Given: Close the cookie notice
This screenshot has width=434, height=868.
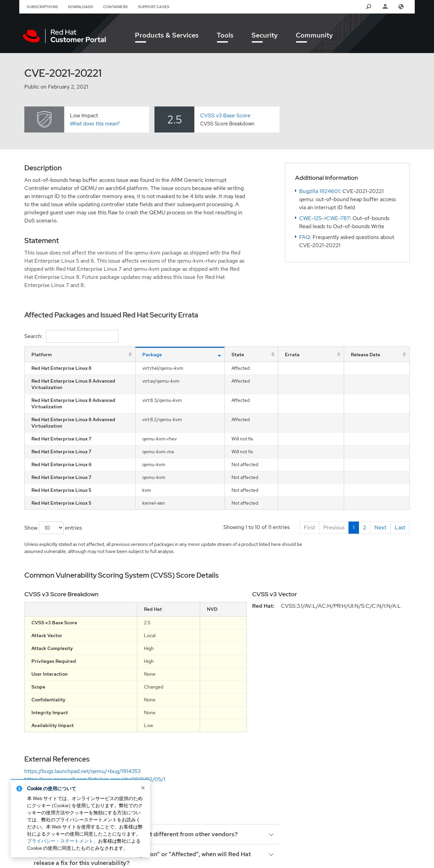Looking at the screenshot, I should 143,788.
